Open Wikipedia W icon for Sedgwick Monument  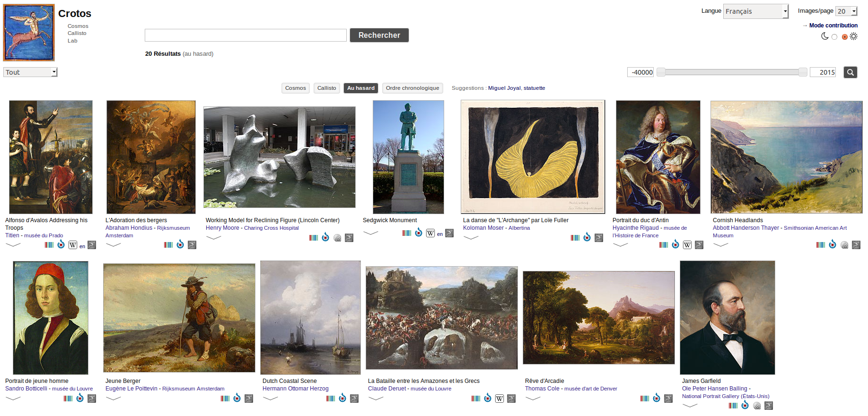tap(430, 233)
